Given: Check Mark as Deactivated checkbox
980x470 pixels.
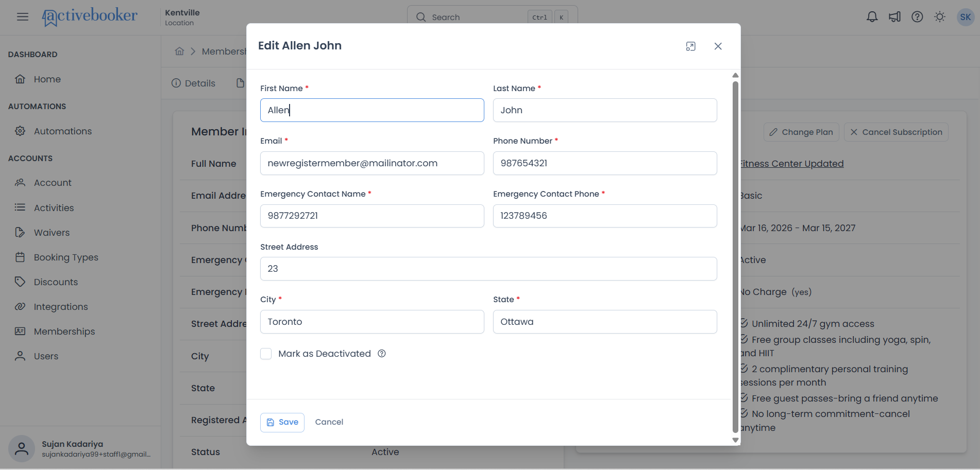Looking at the screenshot, I should click(x=266, y=354).
